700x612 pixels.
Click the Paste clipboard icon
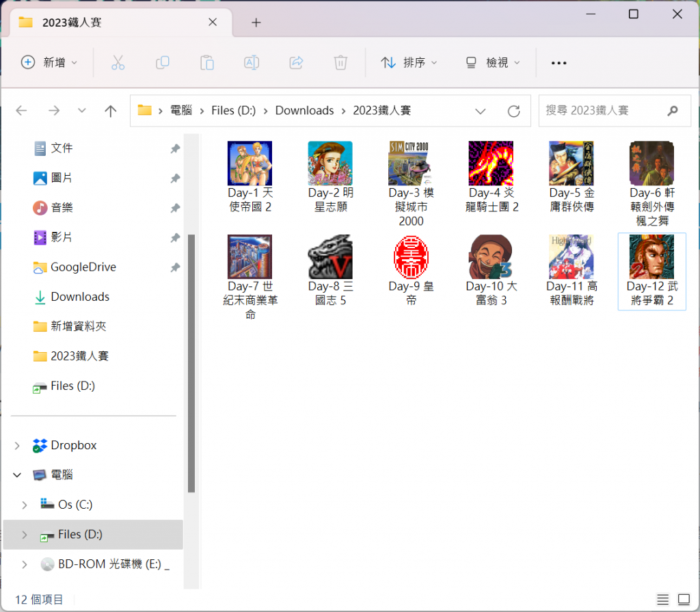(207, 62)
